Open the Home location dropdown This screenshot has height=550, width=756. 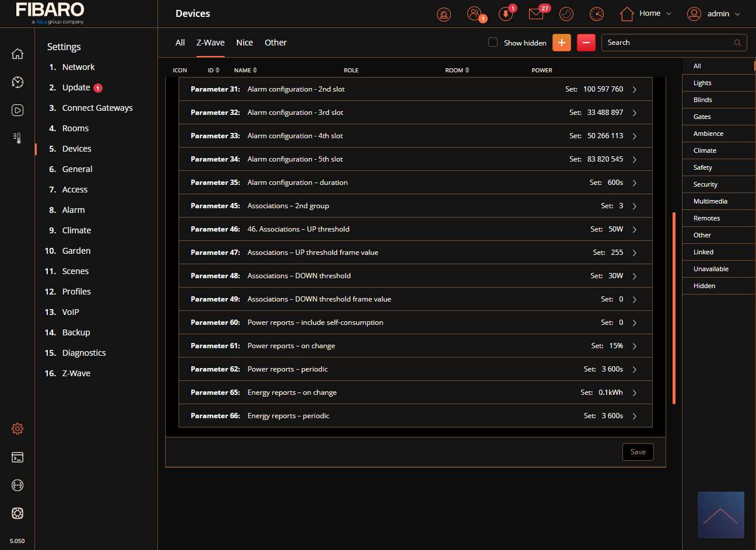click(646, 13)
